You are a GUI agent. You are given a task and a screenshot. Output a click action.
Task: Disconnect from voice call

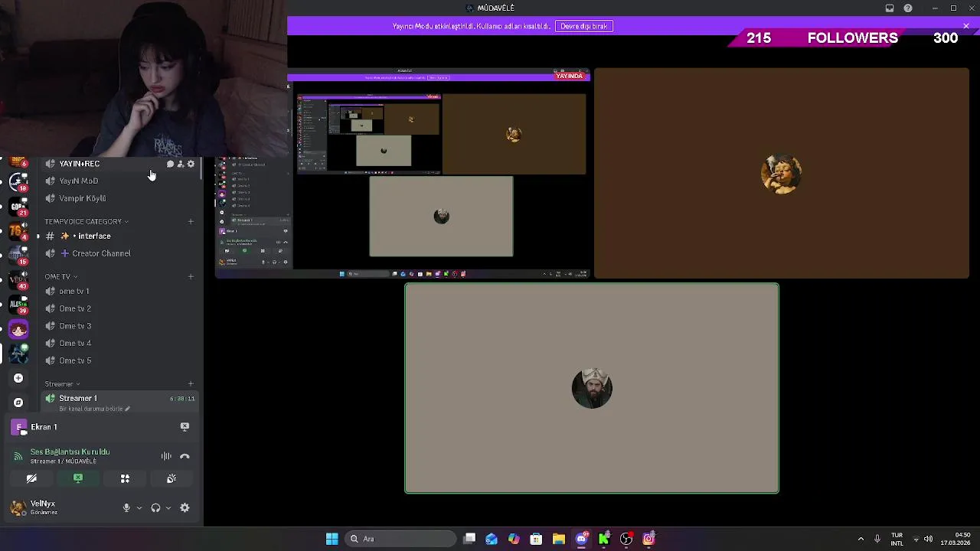(x=185, y=457)
